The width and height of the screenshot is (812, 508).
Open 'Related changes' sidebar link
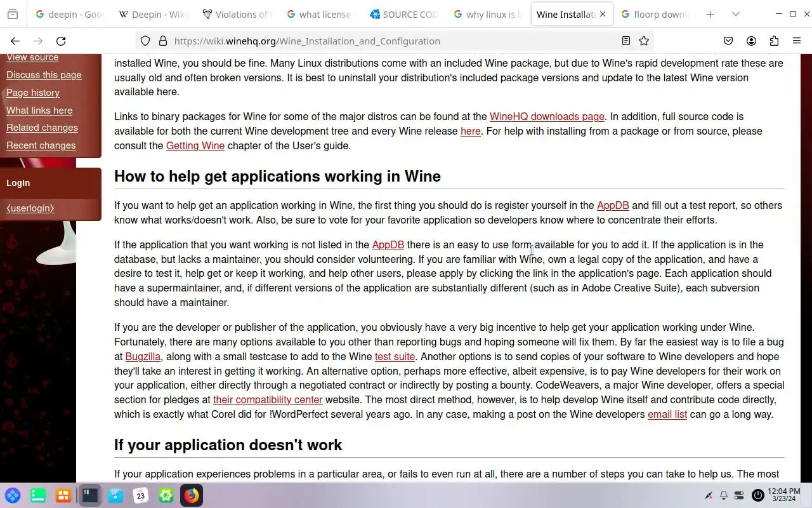(42, 128)
